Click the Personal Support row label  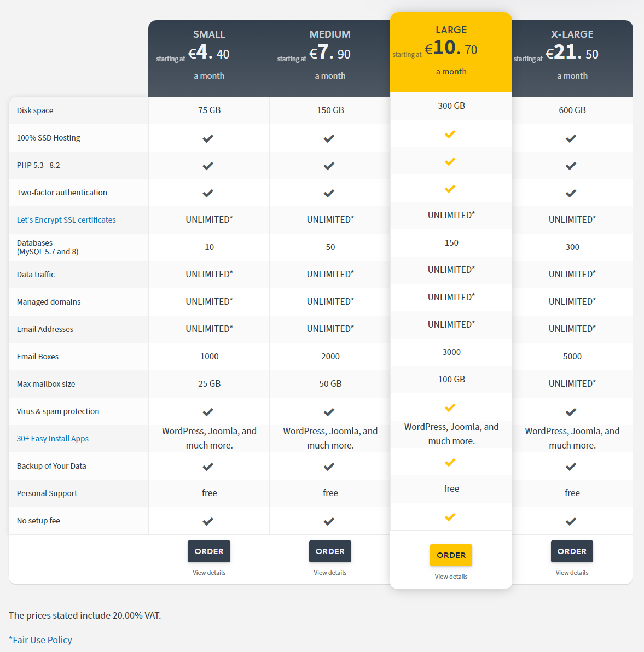click(x=47, y=493)
